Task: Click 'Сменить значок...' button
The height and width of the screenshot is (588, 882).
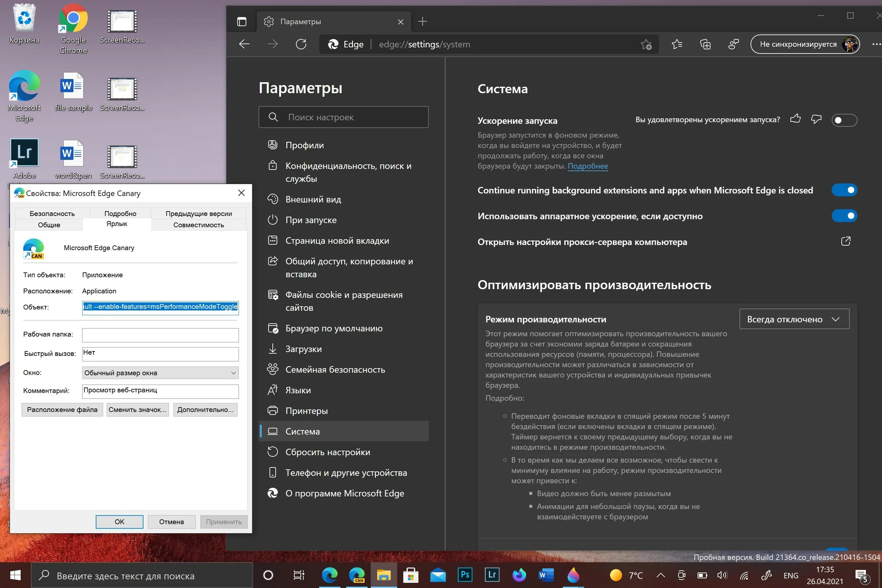Action: pyautogui.click(x=138, y=409)
